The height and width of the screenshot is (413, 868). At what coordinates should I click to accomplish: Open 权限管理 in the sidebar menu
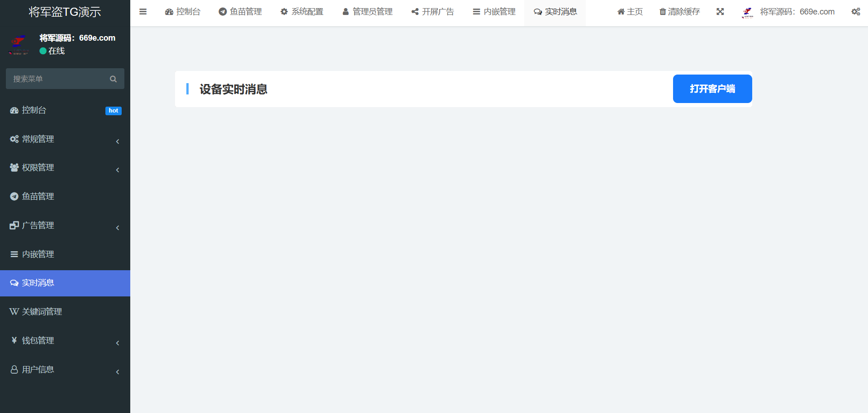coord(65,168)
